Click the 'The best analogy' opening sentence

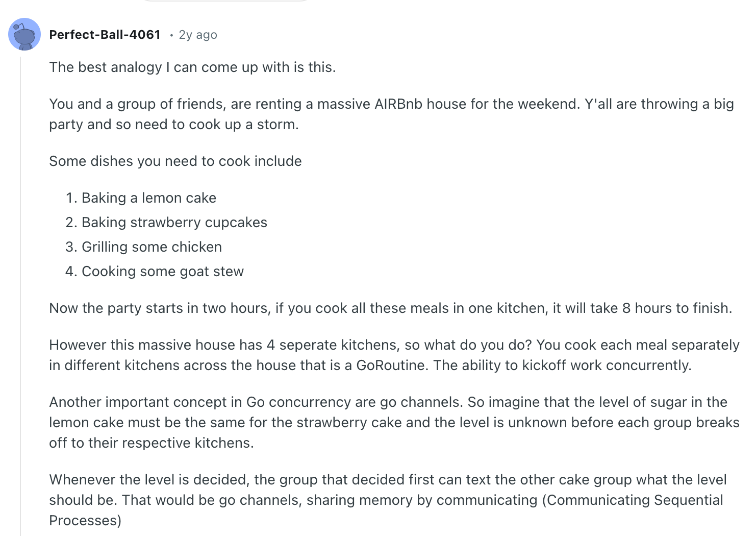pyautogui.click(x=192, y=67)
